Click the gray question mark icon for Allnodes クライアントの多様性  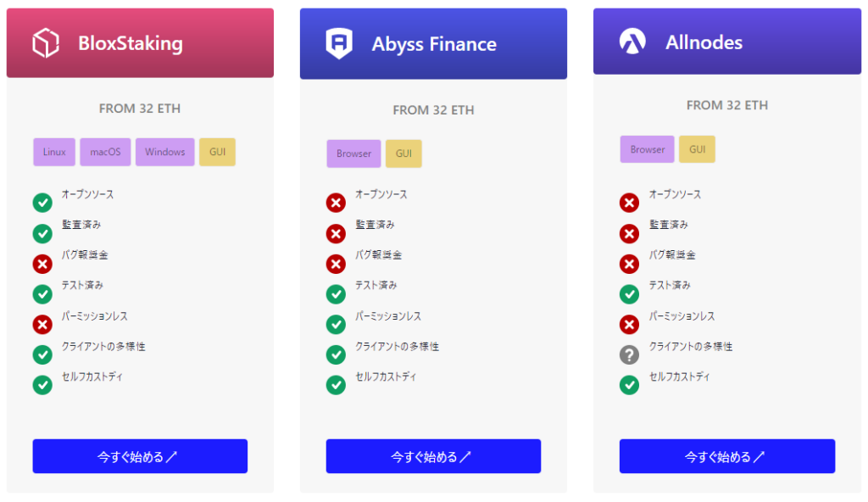pyautogui.click(x=629, y=354)
